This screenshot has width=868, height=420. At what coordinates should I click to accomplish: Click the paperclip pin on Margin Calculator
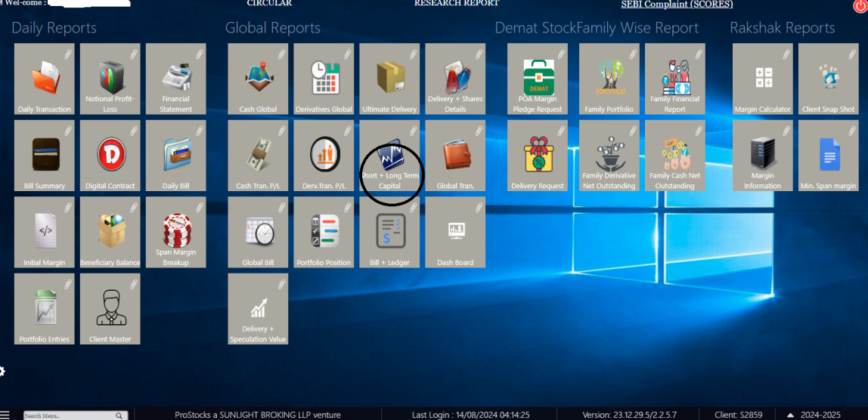pos(786,53)
